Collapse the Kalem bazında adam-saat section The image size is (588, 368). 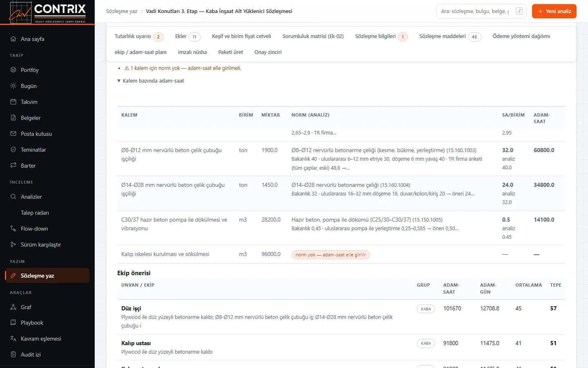(x=151, y=81)
